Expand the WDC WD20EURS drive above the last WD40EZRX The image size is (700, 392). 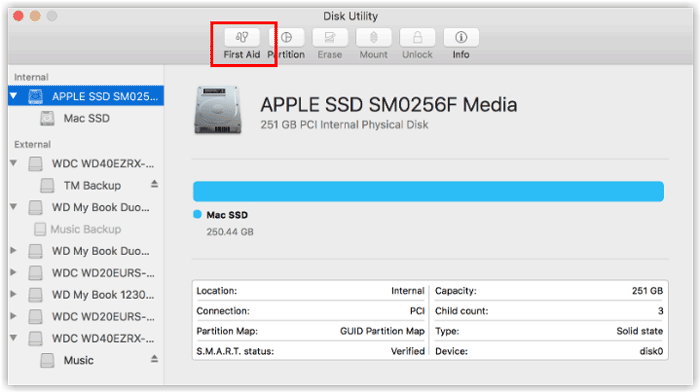[x=14, y=316]
